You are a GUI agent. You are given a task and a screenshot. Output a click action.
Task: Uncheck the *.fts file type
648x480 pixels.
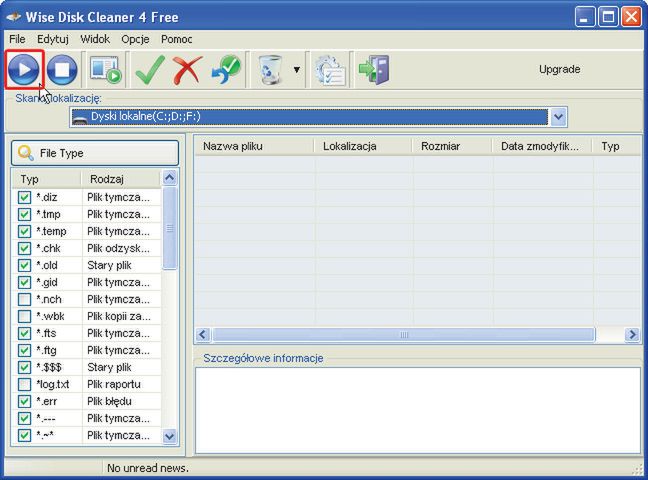(x=24, y=333)
